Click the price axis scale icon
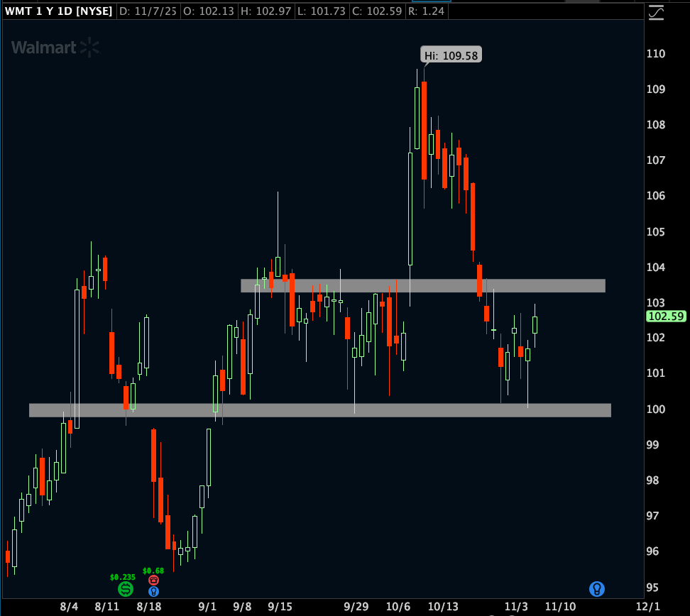 coord(657,12)
